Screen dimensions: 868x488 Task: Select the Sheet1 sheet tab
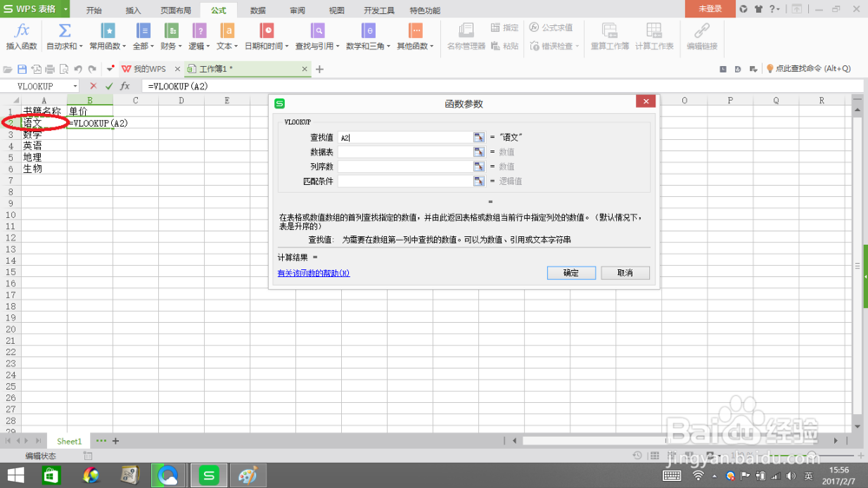[69, 441]
